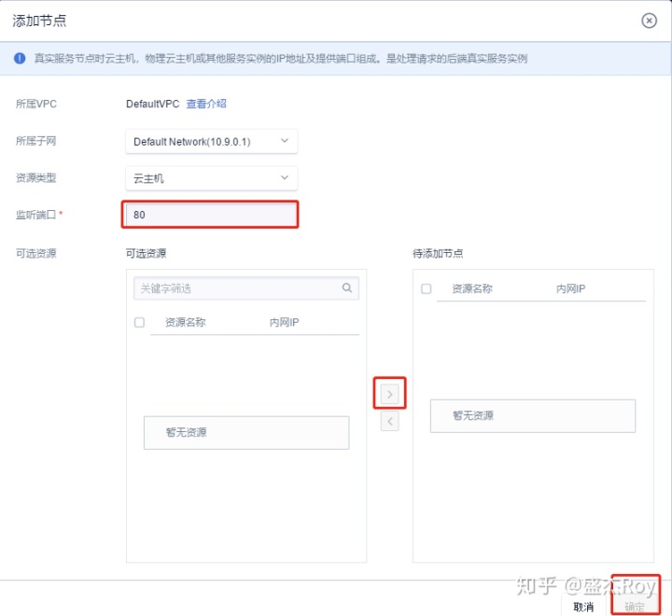The height and width of the screenshot is (616, 672).
Task: Click the 资源类型 label
Action: [x=36, y=177]
